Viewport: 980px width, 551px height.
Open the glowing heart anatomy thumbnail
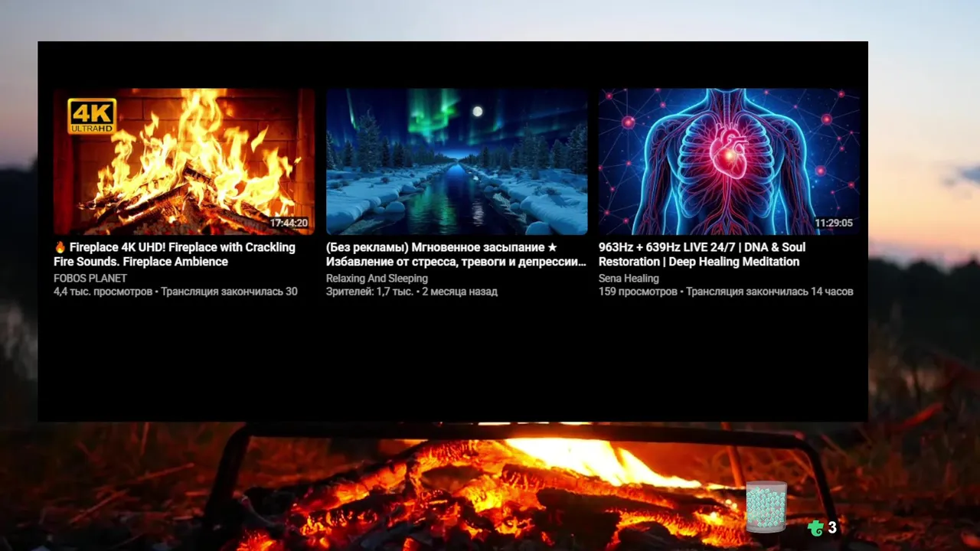pyautogui.click(x=729, y=161)
